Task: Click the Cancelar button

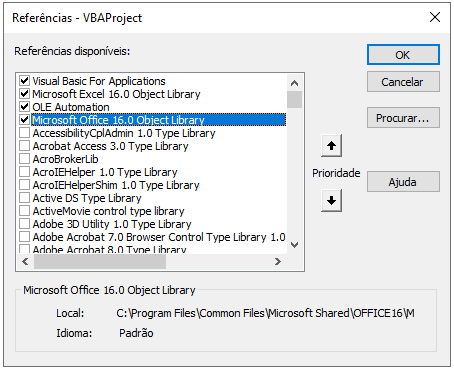Action: pos(403,82)
